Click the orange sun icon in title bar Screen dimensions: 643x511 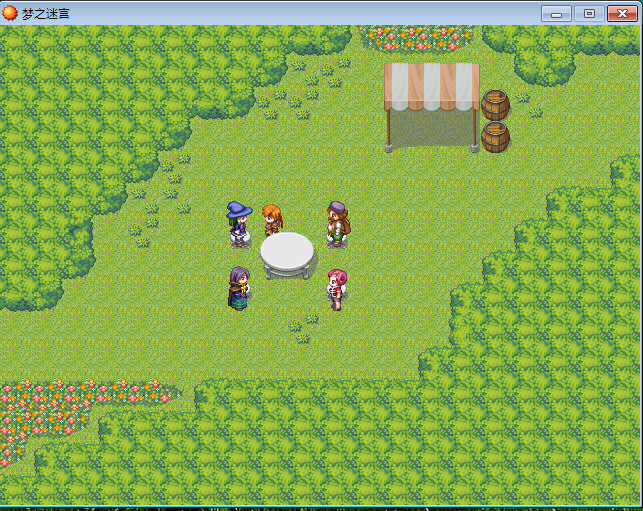click(x=9, y=13)
